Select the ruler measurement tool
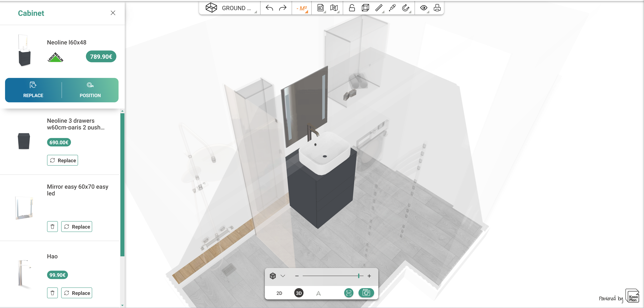The height and width of the screenshot is (308, 644). tap(379, 8)
